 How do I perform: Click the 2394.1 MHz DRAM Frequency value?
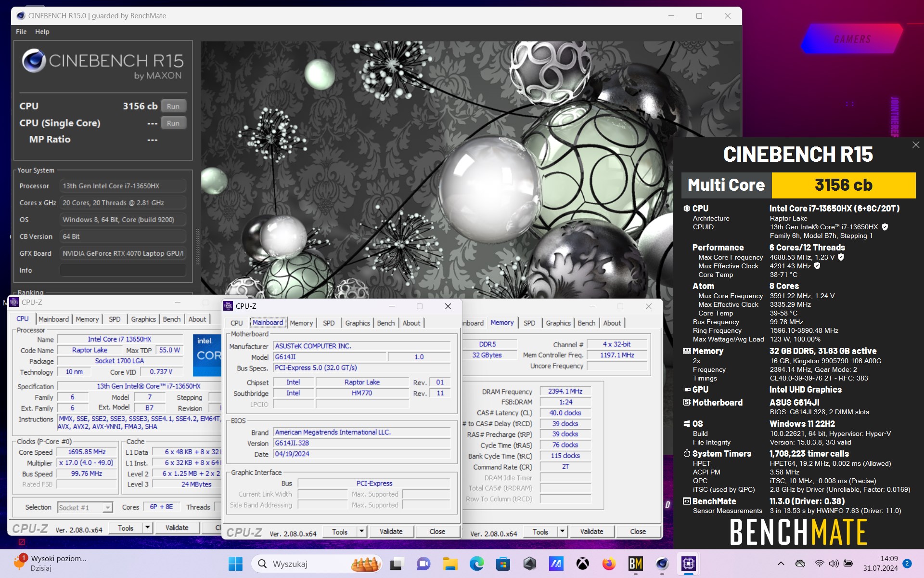pyautogui.click(x=565, y=392)
